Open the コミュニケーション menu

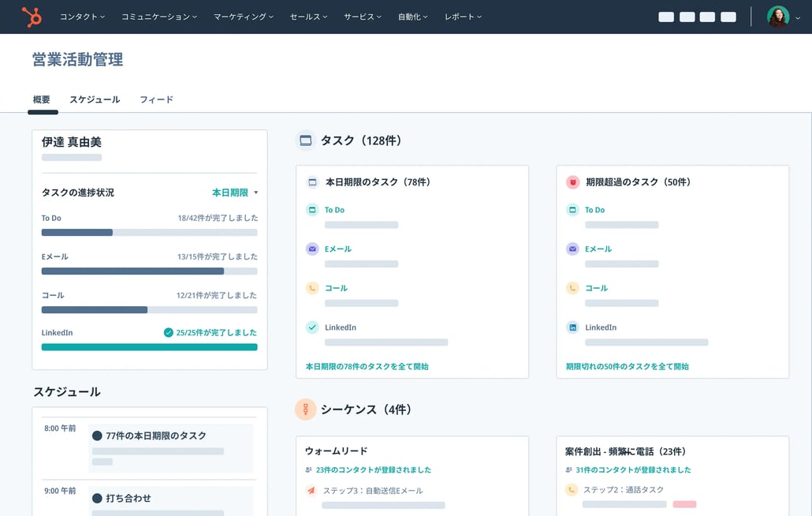(x=159, y=17)
